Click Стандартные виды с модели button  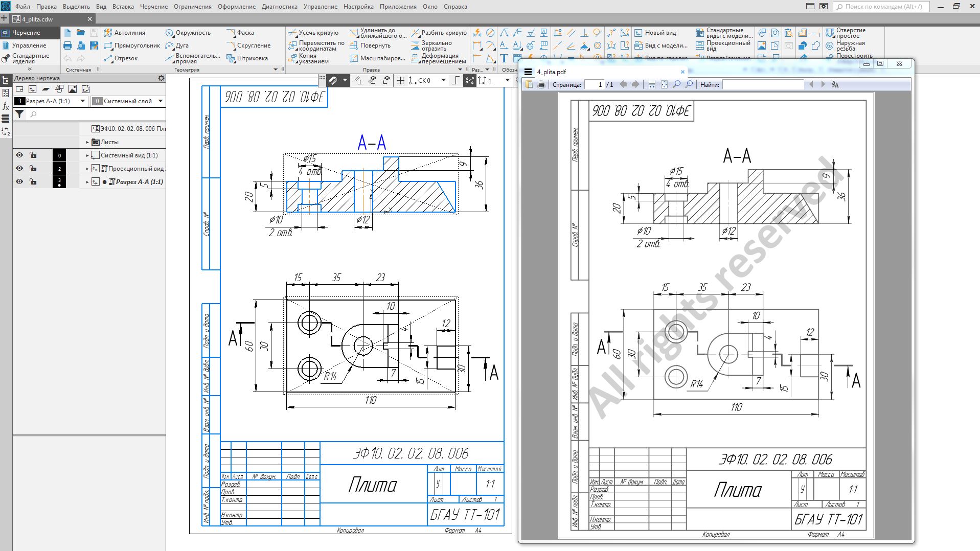pos(724,33)
